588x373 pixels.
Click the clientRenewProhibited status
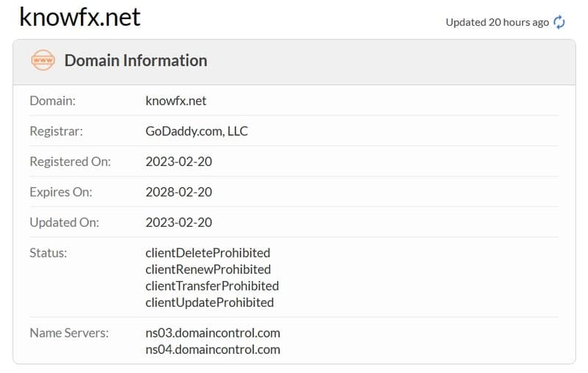208,269
